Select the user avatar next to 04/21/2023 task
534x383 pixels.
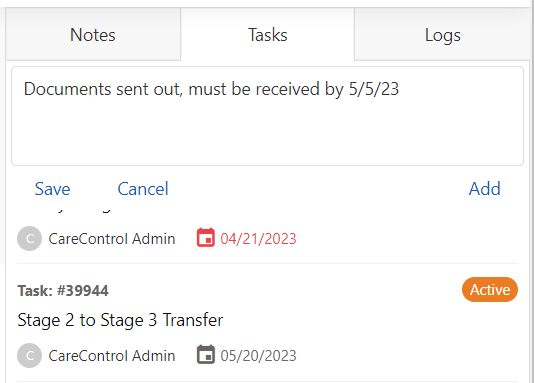(30, 238)
